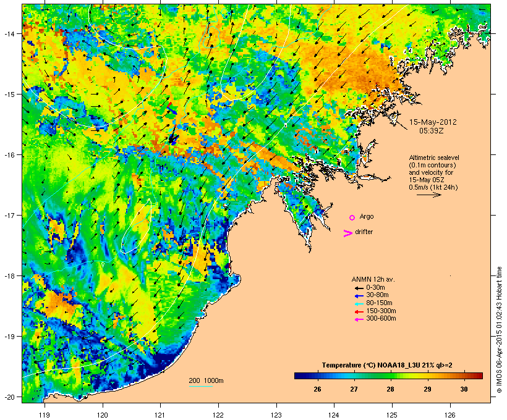Click the 300-600m depth label
The height and width of the screenshot is (420, 507).
pyautogui.click(x=381, y=319)
